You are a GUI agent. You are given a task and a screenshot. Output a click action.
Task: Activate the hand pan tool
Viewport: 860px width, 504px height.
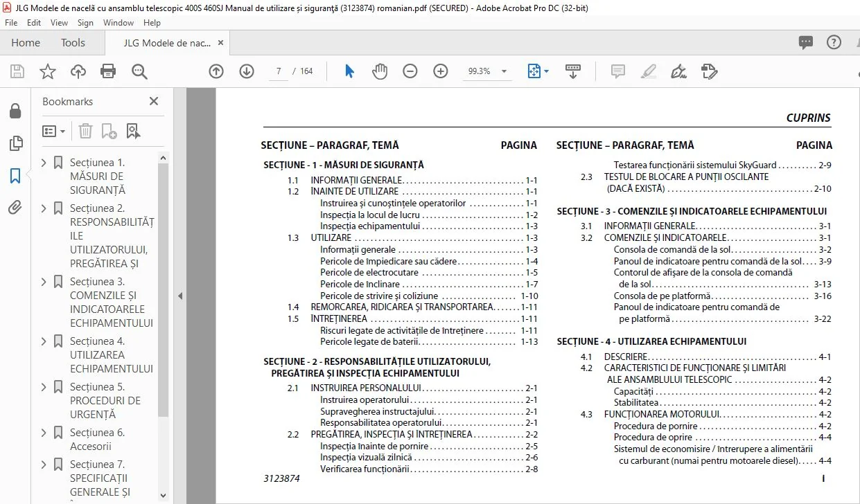(380, 71)
